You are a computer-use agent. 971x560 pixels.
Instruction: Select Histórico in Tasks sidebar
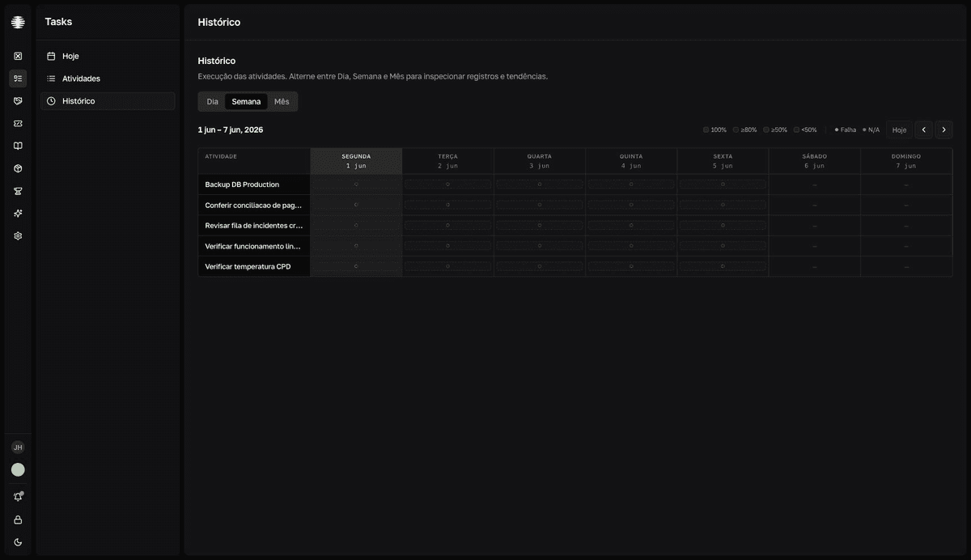pyautogui.click(x=108, y=101)
